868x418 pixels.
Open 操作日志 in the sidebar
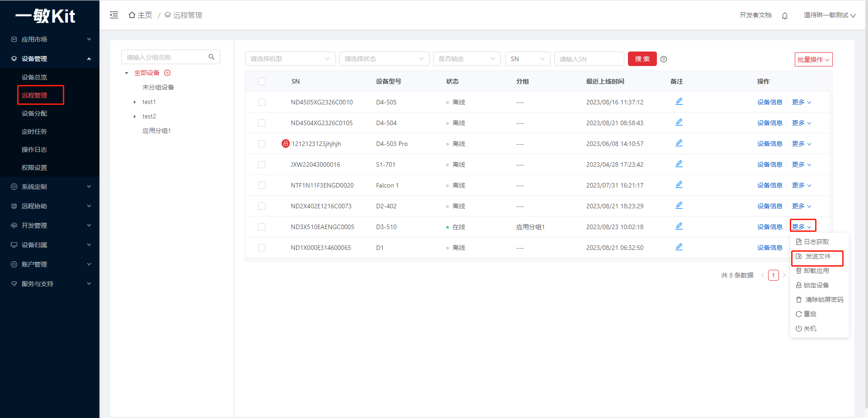point(34,150)
